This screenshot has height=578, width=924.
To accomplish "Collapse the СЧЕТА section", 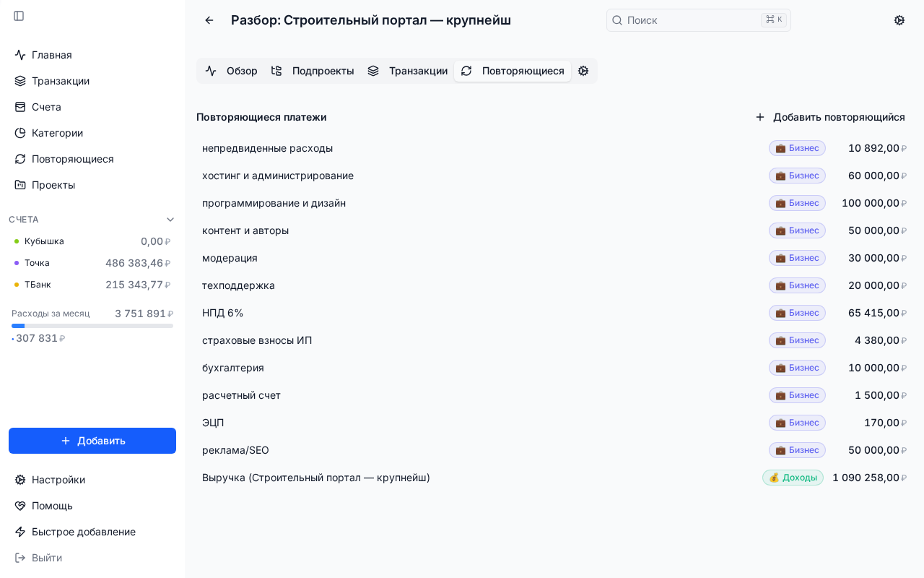I will point(170,219).
